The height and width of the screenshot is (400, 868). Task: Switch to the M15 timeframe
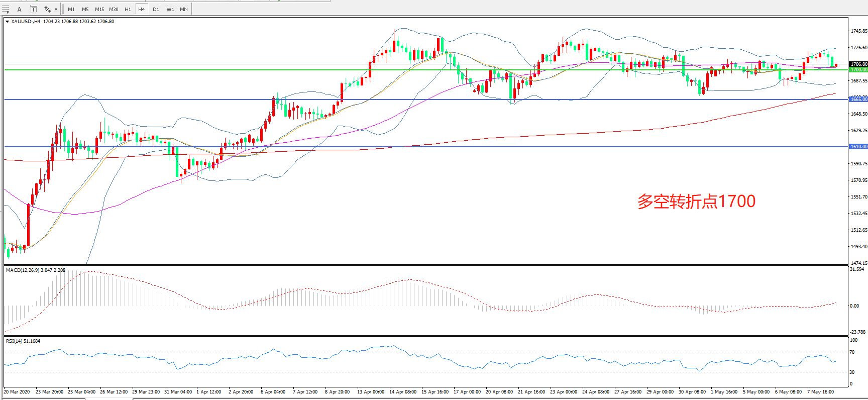(x=99, y=9)
